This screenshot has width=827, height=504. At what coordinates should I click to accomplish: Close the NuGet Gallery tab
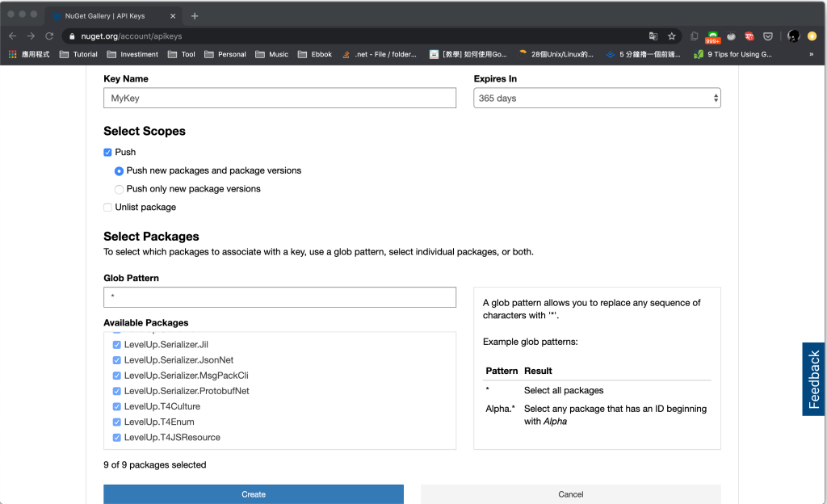click(x=173, y=16)
